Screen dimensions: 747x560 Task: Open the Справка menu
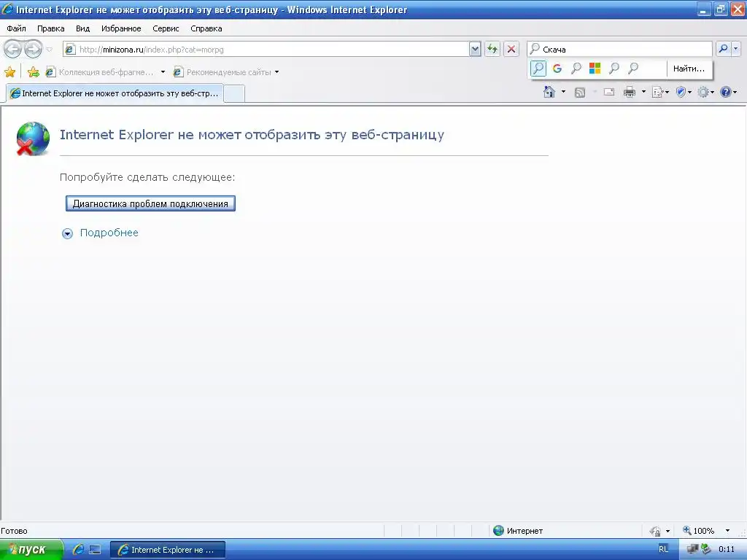(x=206, y=28)
